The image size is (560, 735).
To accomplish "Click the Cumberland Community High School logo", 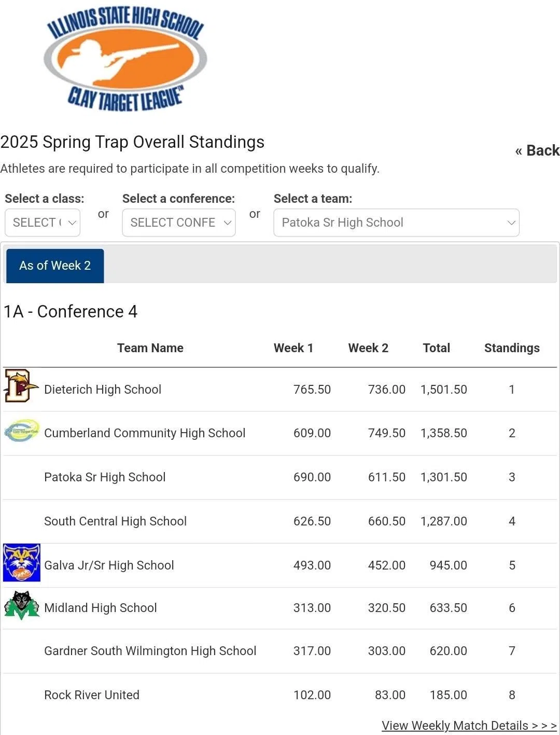I will point(22,431).
